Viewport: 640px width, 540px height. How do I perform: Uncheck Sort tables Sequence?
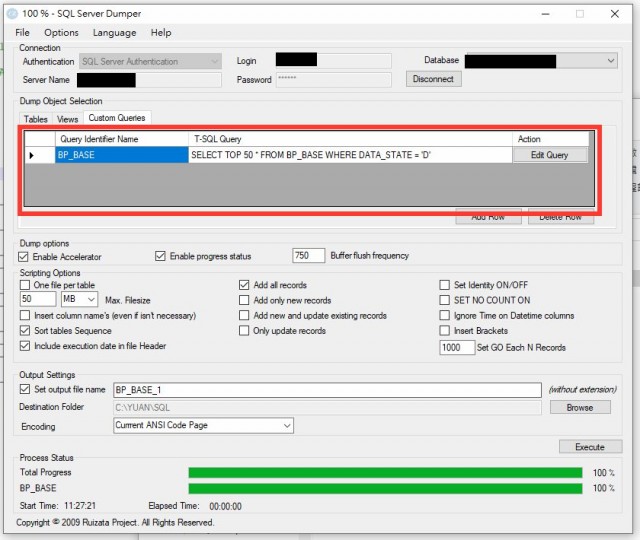pyautogui.click(x=25, y=331)
